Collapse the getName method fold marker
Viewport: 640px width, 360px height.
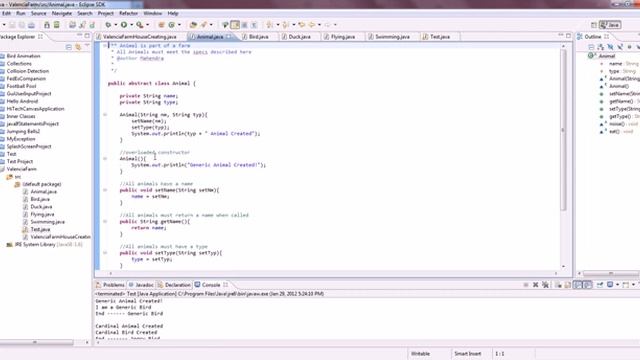pyautogui.click(x=105, y=221)
